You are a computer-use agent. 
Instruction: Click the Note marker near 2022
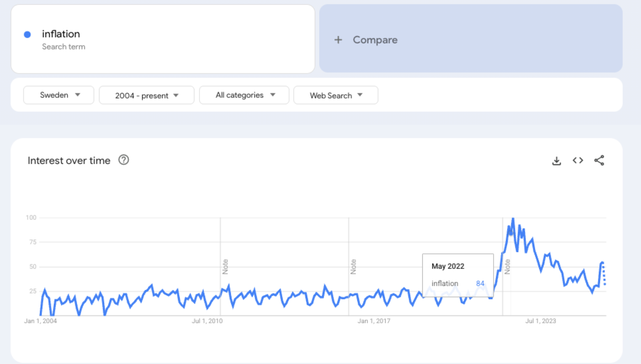coord(507,267)
